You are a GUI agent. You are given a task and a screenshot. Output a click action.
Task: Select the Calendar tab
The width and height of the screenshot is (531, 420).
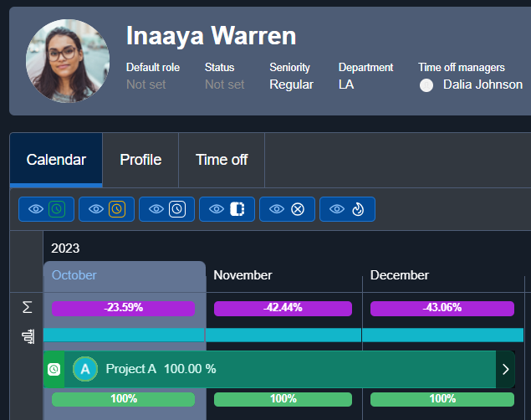(x=56, y=160)
